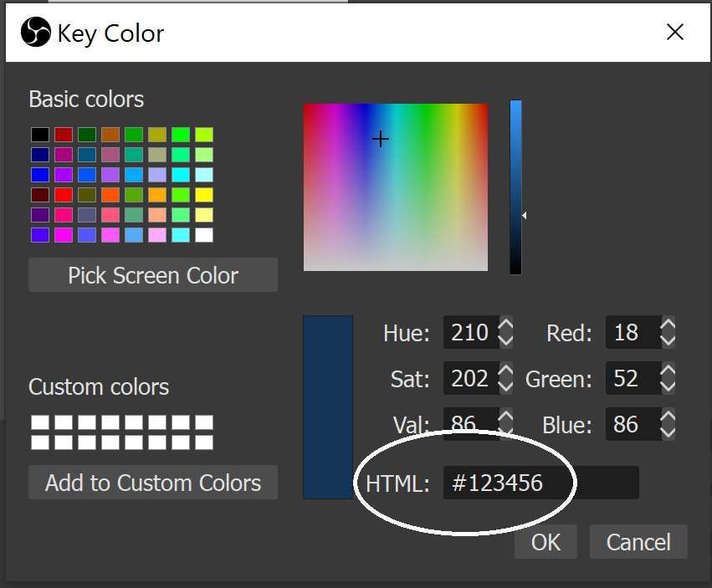Click the HTML hex color field
This screenshot has width=712, height=588.
(540, 483)
